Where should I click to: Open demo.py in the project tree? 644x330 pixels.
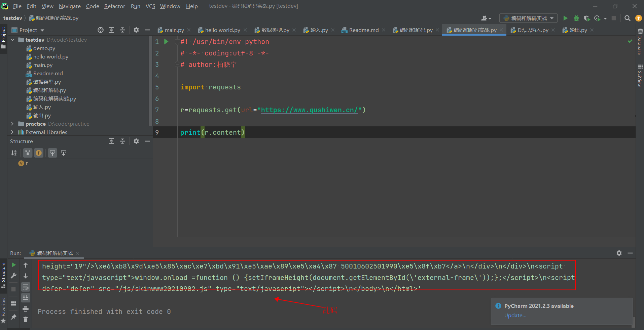[x=44, y=48]
